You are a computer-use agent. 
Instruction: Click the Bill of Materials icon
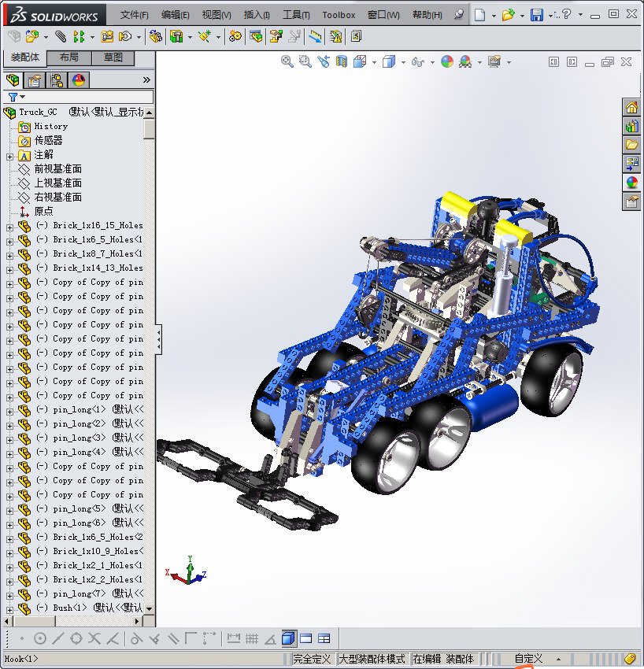click(x=256, y=37)
